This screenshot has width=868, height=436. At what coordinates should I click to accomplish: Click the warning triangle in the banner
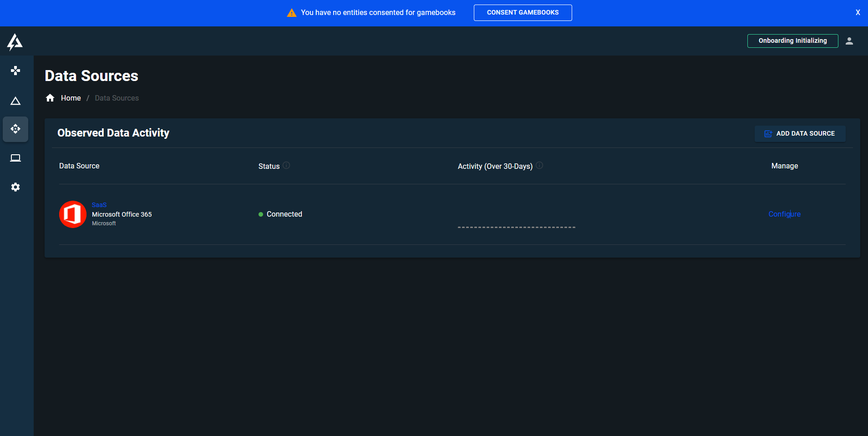pyautogui.click(x=292, y=13)
